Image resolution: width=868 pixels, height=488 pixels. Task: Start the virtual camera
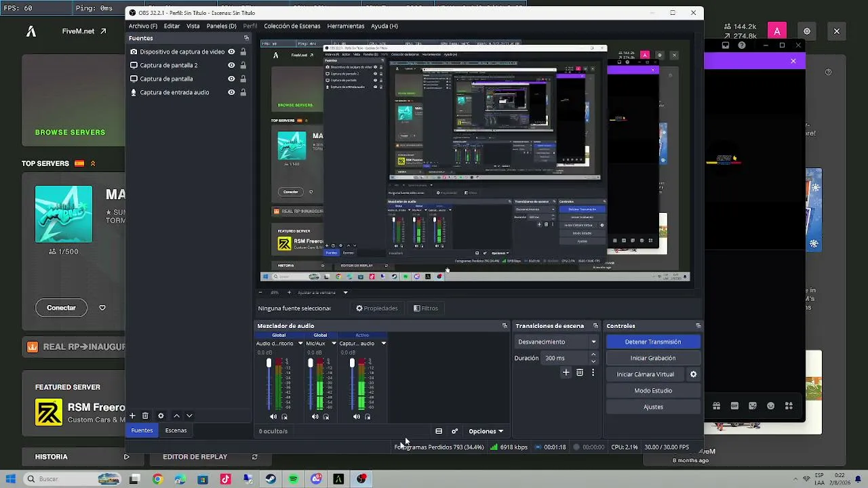point(645,374)
